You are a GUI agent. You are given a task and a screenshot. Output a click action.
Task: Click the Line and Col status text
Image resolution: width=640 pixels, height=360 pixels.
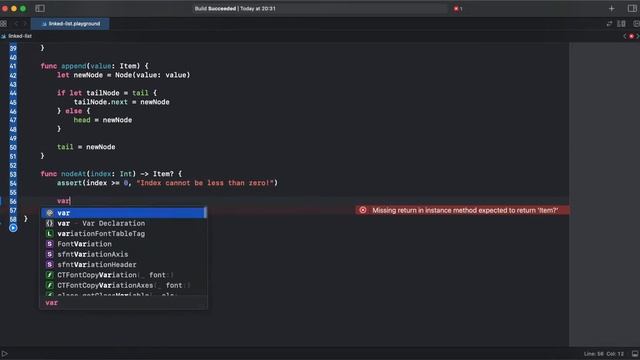[x=604, y=353]
